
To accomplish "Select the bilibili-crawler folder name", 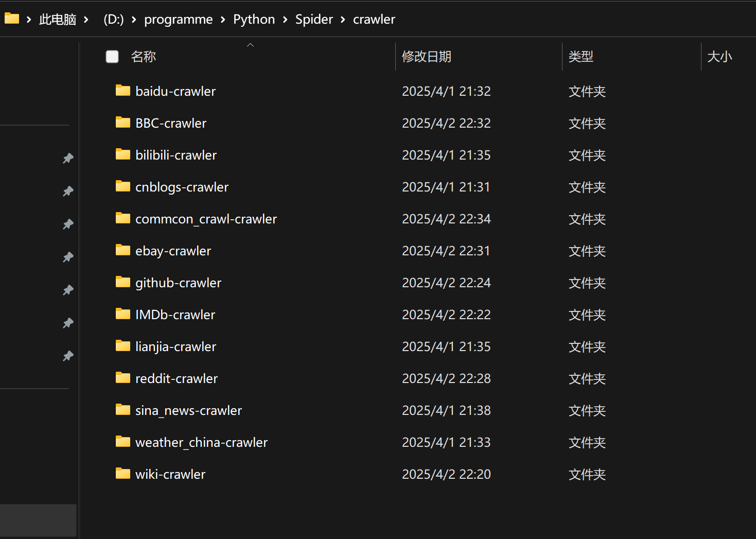I will (176, 155).
